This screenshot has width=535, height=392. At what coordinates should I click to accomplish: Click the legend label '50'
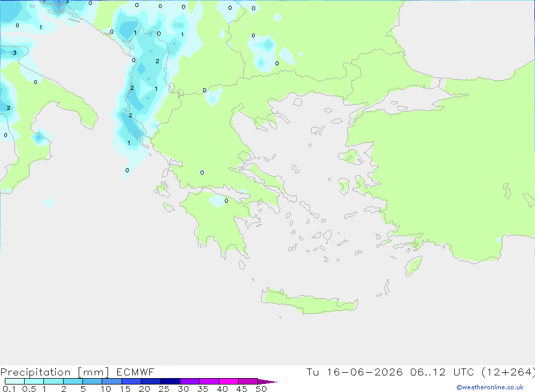tap(261, 389)
